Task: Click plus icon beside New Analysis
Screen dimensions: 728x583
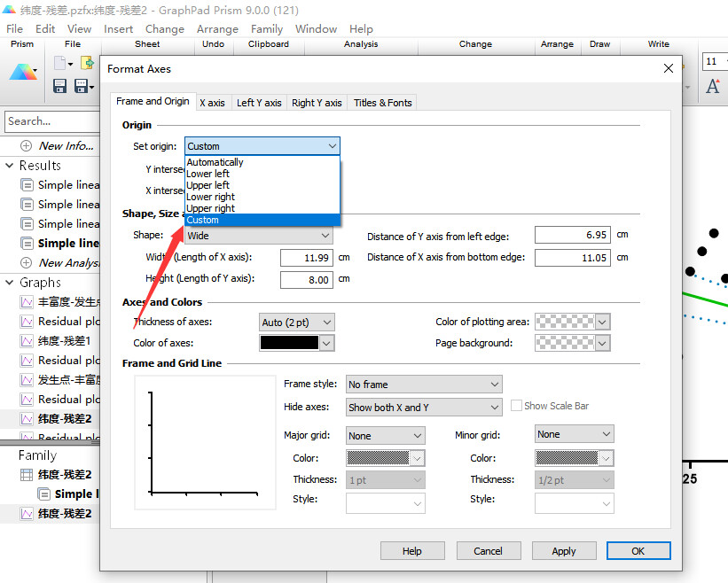Action: coord(27,262)
